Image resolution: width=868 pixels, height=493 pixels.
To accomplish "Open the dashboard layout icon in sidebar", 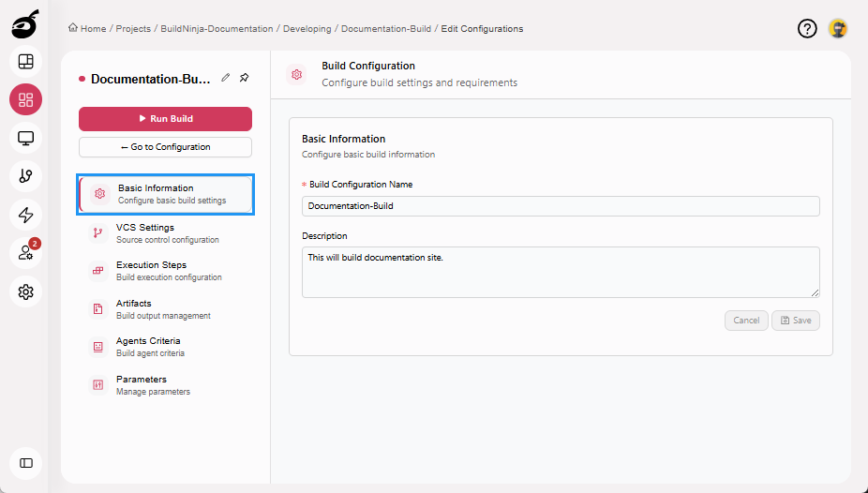I will 25,62.
